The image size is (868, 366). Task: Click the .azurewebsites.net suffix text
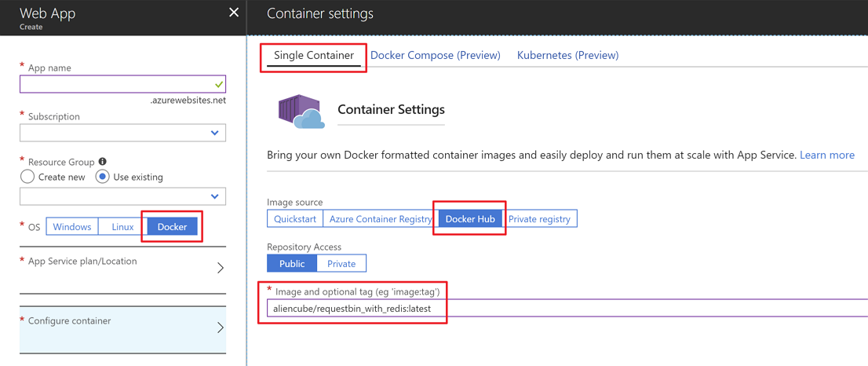pyautogui.click(x=187, y=101)
